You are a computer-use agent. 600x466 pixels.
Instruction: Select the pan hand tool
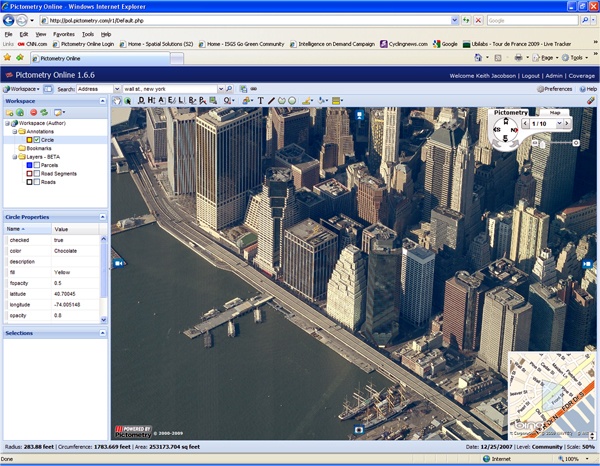pos(117,101)
